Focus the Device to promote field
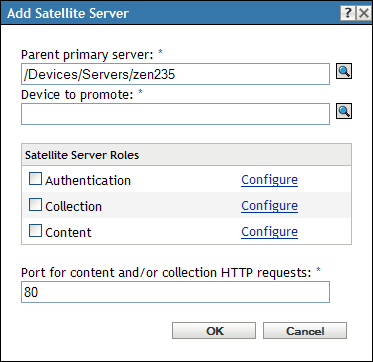The width and height of the screenshot is (373, 362). [x=175, y=114]
